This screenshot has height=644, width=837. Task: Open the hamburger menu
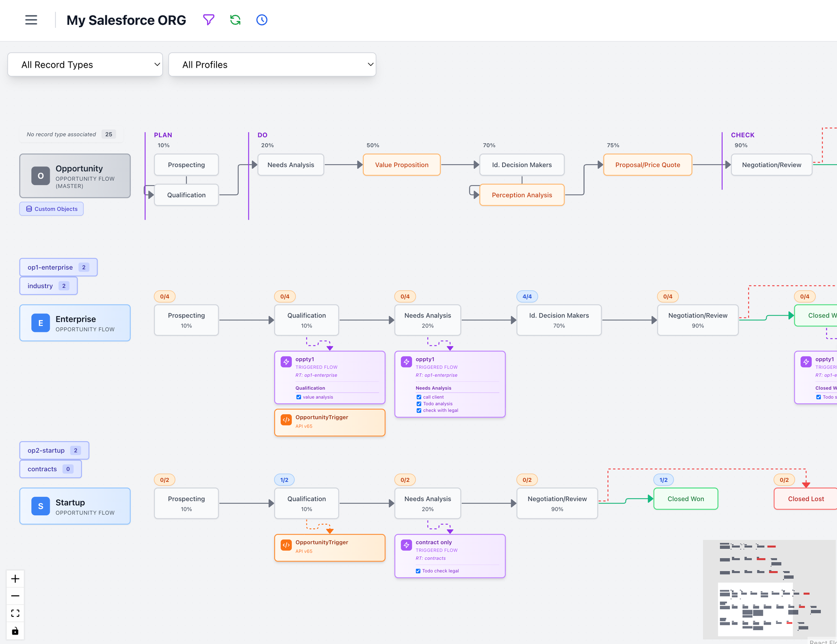click(31, 20)
